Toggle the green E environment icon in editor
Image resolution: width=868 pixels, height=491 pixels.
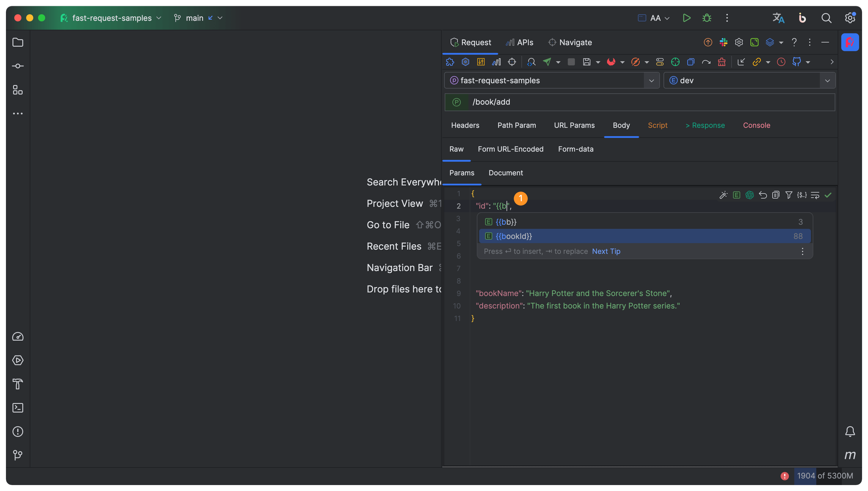(737, 195)
